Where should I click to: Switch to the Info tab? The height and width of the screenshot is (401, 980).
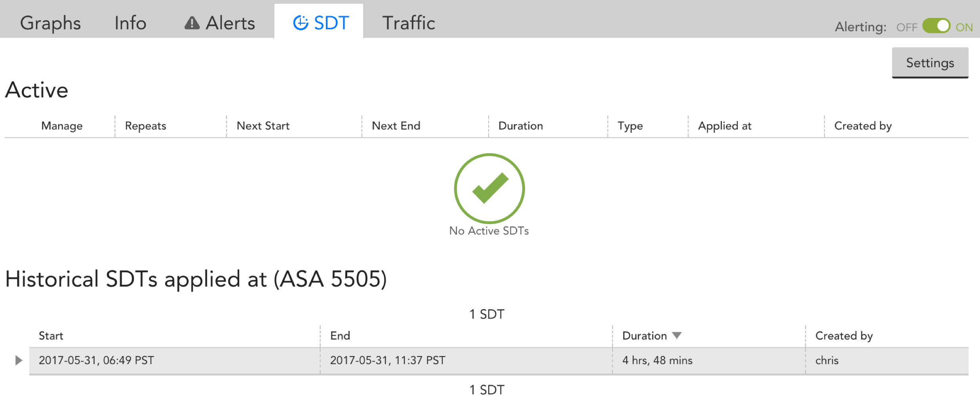tap(130, 23)
